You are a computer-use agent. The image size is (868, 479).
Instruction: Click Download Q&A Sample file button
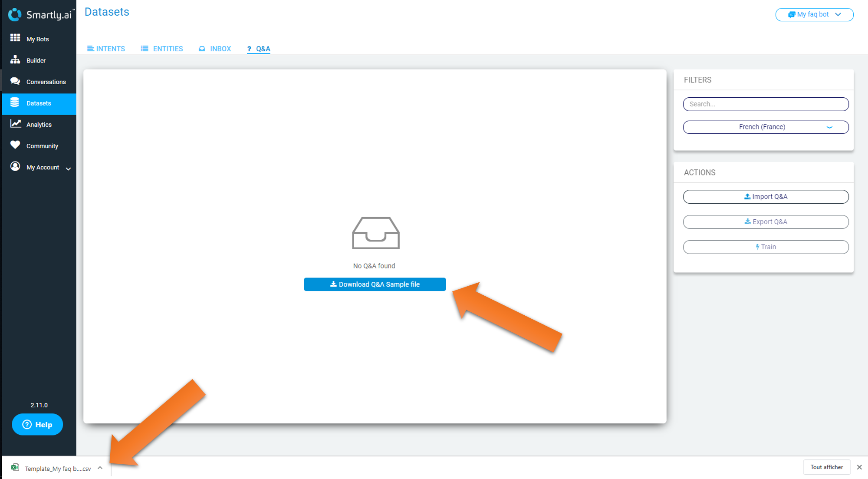(x=375, y=284)
